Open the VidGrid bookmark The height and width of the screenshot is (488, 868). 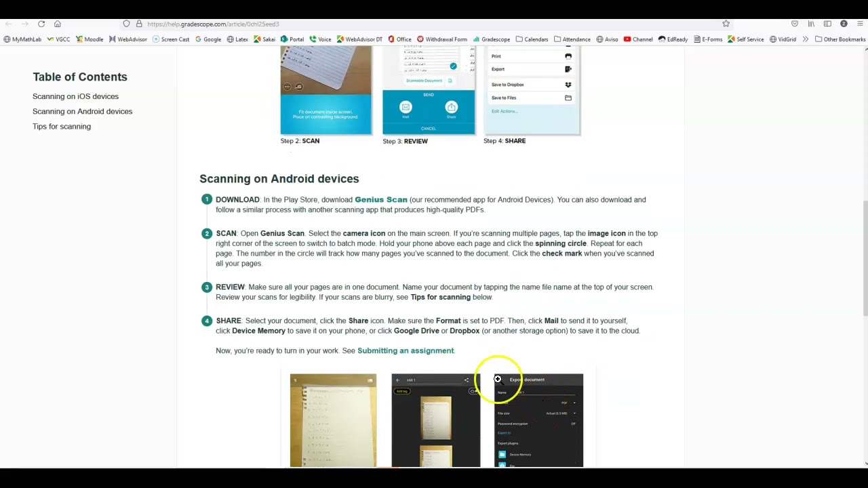(x=783, y=39)
